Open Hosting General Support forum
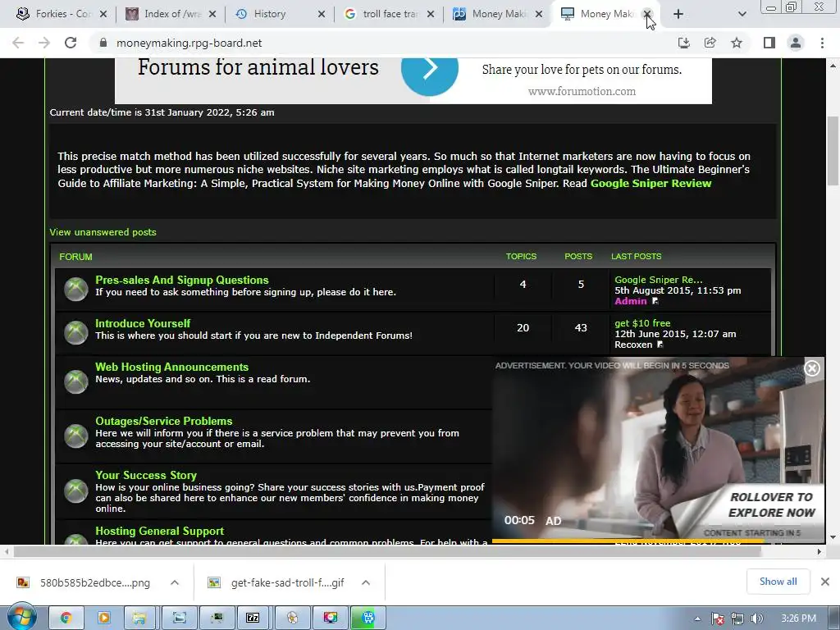The width and height of the screenshot is (840, 630). [159, 531]
